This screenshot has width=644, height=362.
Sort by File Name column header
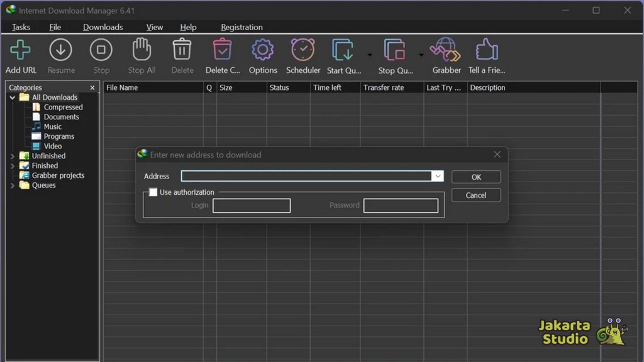[153, 87]
